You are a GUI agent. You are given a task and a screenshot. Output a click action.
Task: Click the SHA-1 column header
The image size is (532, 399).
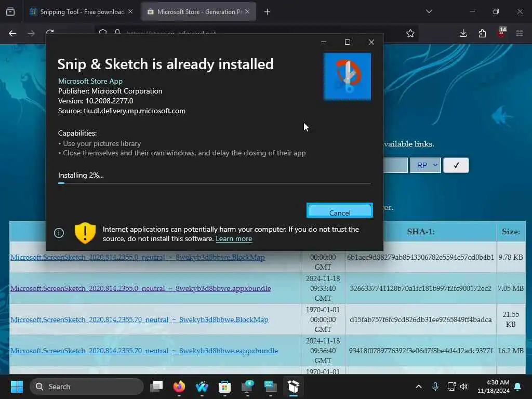click(421, 232)
